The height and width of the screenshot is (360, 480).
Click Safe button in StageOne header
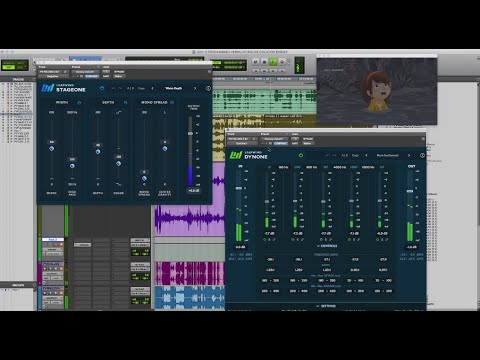(x=106, y=76)
